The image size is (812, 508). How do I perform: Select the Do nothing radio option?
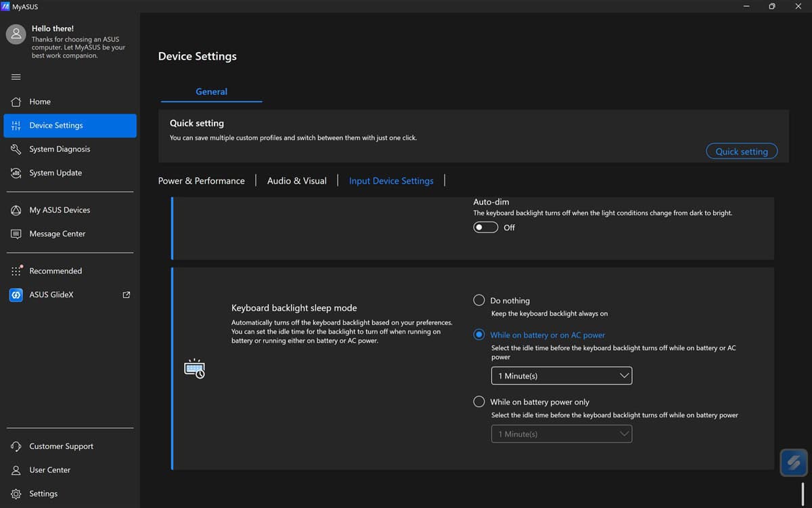(479, 300)
